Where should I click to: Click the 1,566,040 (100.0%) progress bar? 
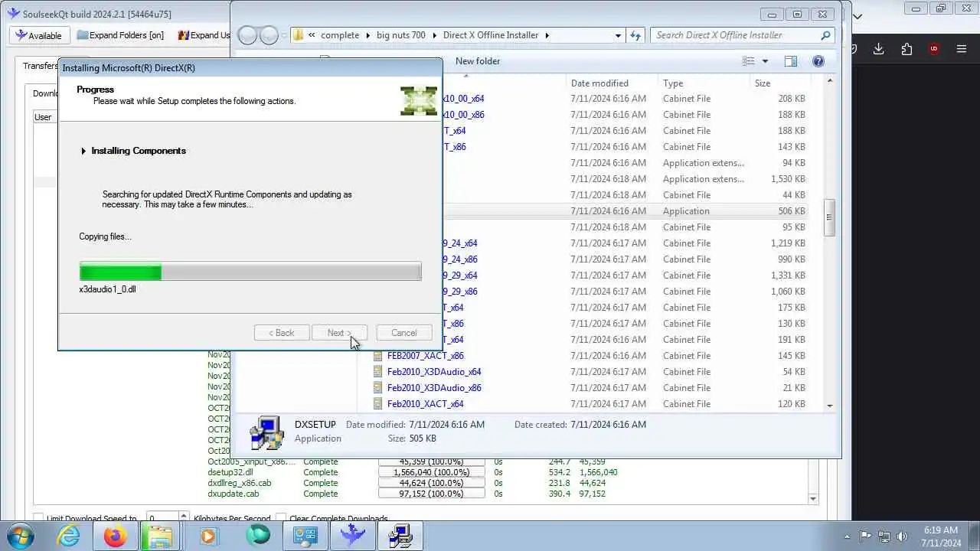432,473
